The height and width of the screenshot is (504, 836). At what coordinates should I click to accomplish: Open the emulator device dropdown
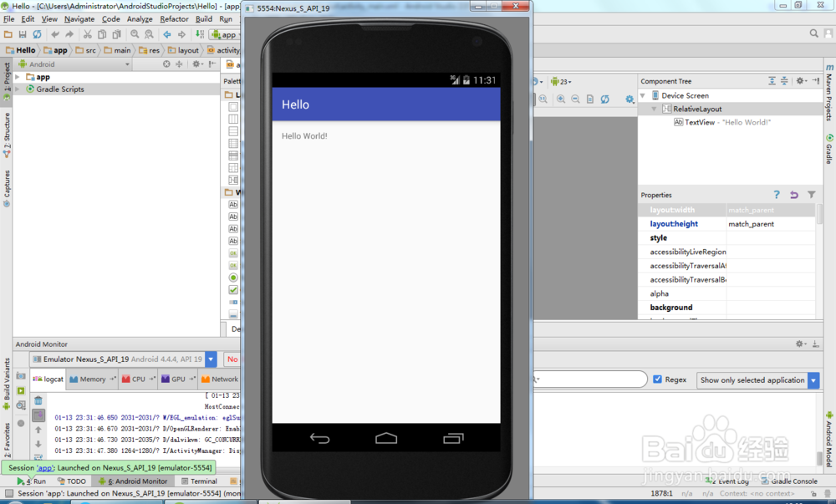(210, 359)
